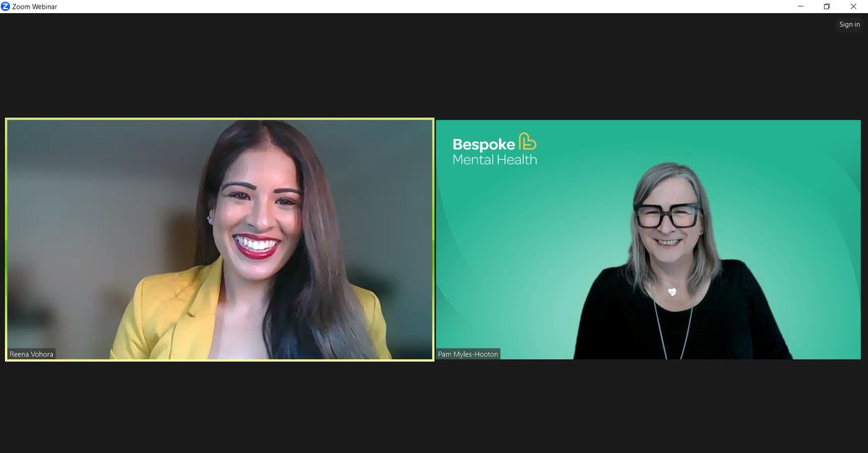Click the Zoom app icon in title bar
868x453 pixels.
tap(5, 7)
